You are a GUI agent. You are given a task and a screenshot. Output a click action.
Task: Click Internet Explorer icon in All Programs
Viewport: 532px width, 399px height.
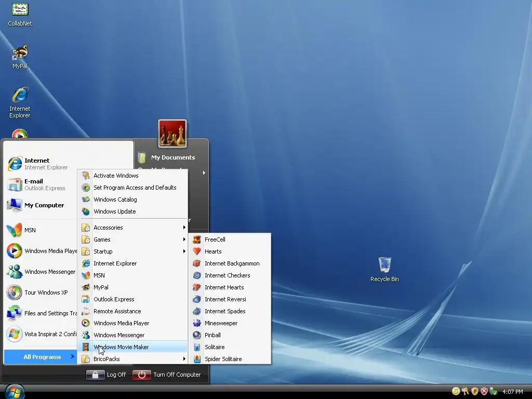pos(86,263)
